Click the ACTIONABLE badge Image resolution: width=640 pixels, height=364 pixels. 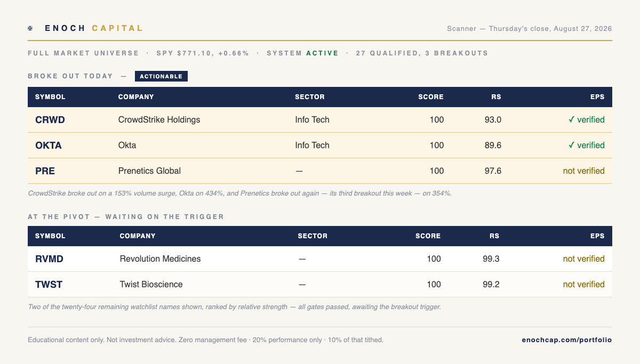click(161, 76)
